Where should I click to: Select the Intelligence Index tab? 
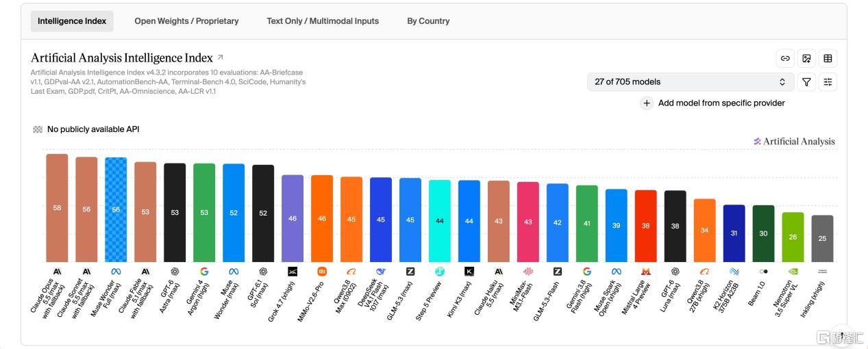[x=72, y=21]
